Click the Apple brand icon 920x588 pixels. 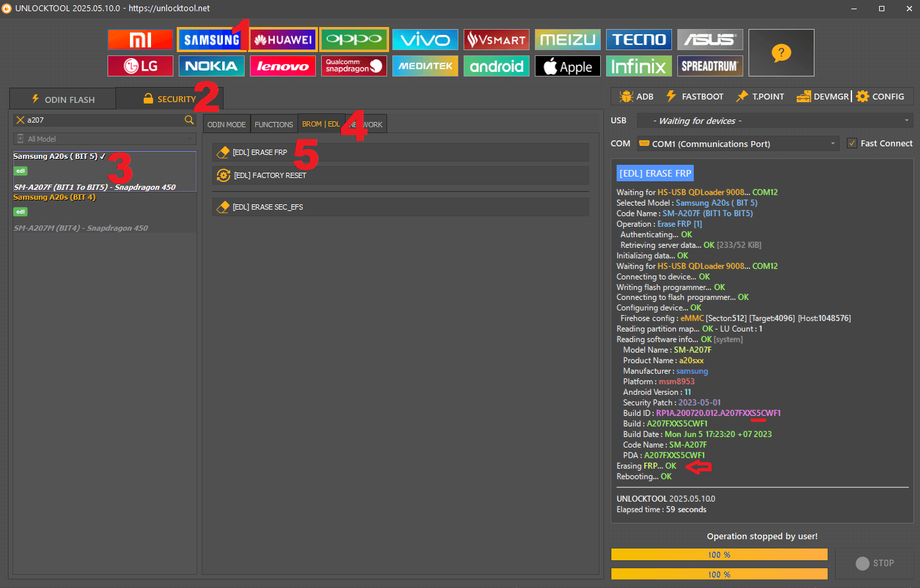coord(567,66)
